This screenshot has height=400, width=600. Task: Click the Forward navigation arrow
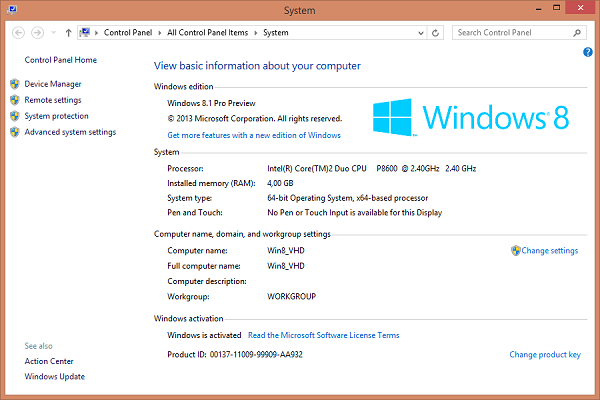tap(37, 33)
